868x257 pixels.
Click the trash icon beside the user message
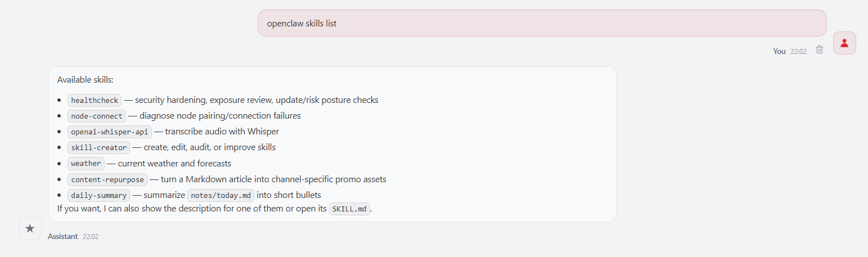click(x=820, y=49)
